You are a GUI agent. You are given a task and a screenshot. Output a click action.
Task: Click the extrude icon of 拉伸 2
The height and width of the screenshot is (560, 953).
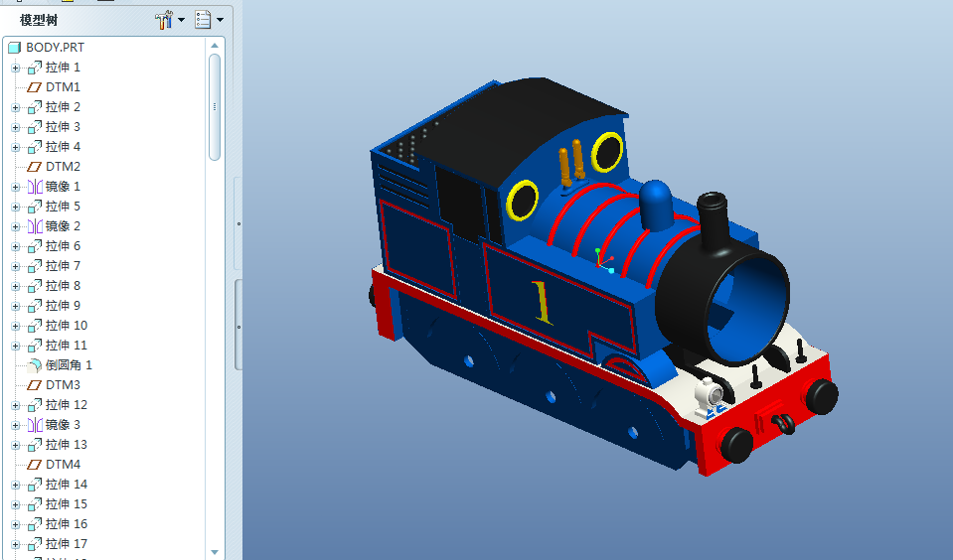[35, 107]
